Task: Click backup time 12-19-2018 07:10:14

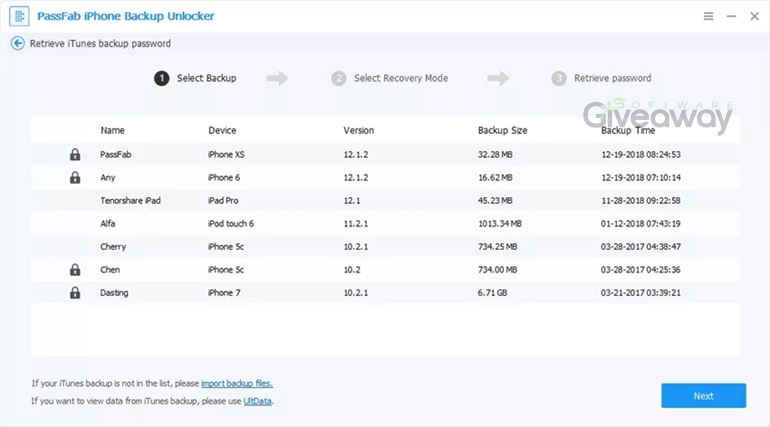Action: (x=641, y=178)
